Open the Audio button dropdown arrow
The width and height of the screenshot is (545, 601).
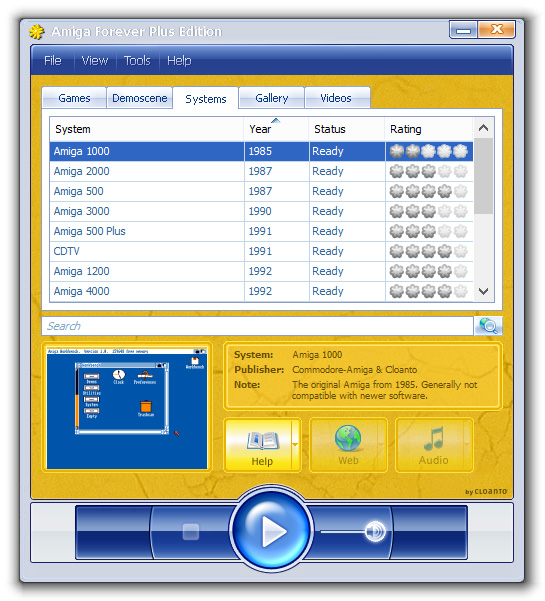[467, 445]
